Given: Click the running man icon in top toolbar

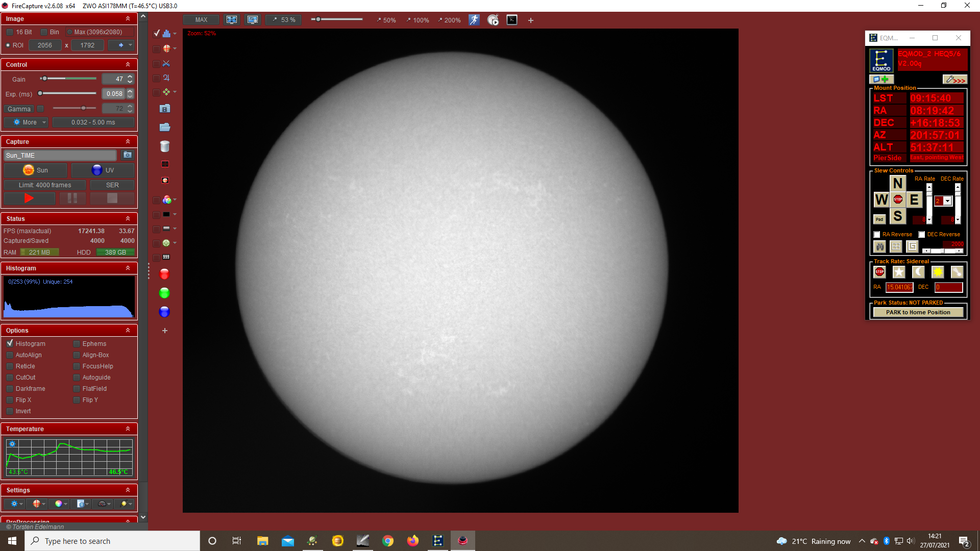Looking at the screenshot, I should tap(474, 20).
